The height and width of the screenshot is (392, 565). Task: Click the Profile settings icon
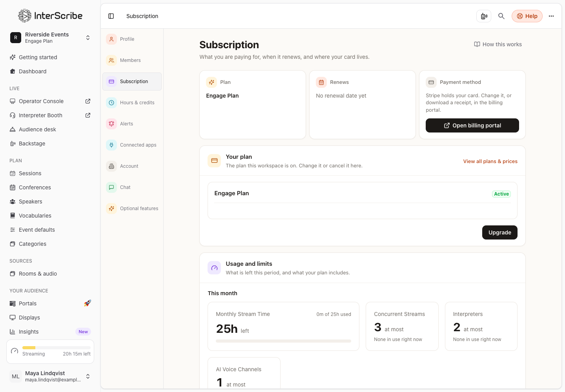111,39
